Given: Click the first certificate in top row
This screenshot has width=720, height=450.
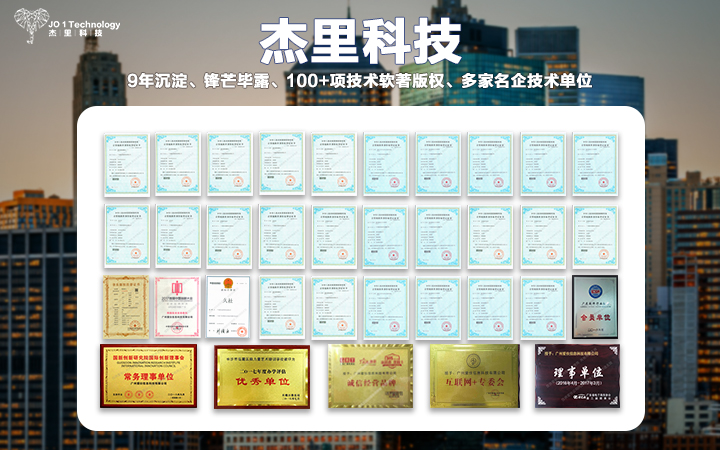Looking at the screenshot, I should coord(125,162).
